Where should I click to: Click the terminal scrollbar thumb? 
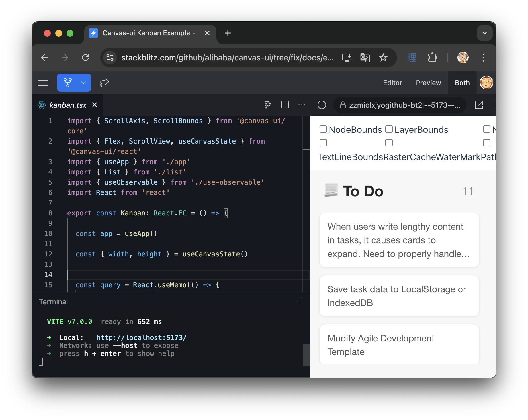click(x=306, y=355)
